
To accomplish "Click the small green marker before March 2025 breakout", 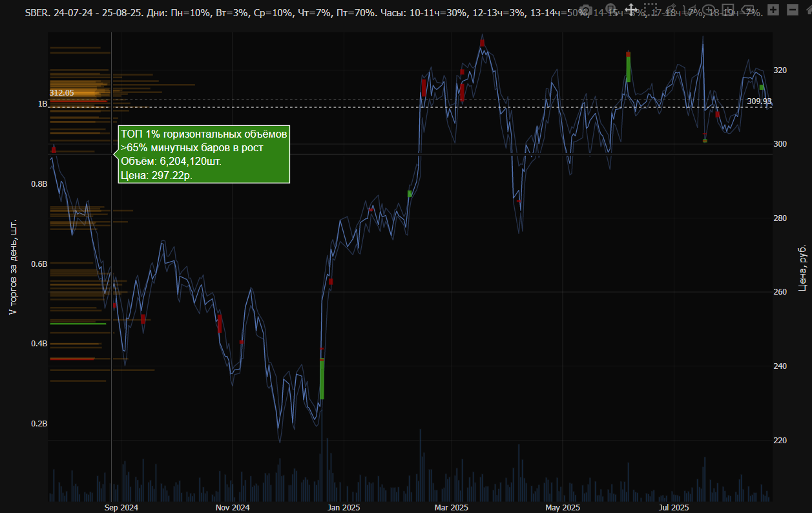I will point(410,194).
